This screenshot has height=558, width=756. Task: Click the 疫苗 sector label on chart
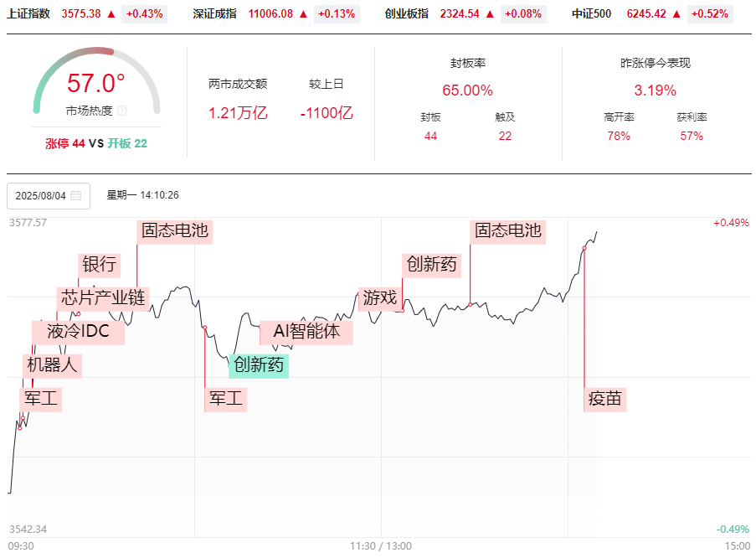[605, 399]
